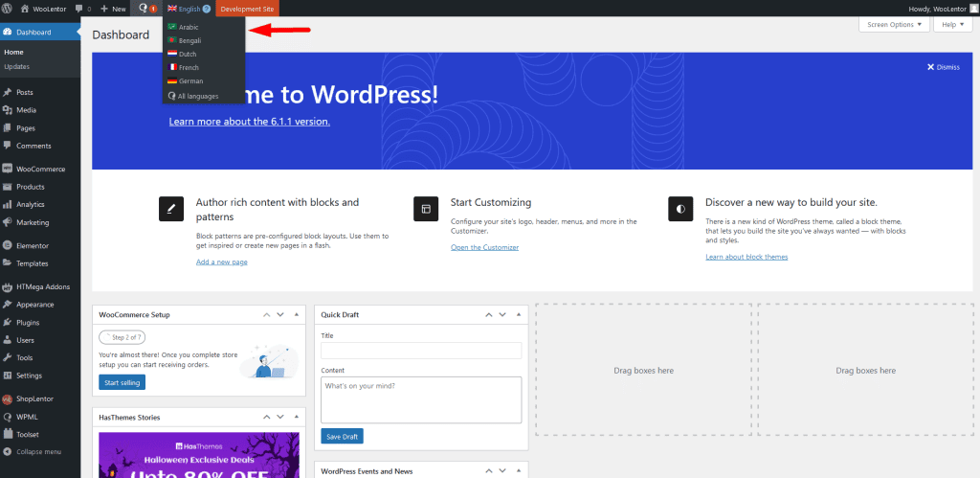Click the Comments icon in sidebar
The image size is (980, 478).
(x=8, y=146)
